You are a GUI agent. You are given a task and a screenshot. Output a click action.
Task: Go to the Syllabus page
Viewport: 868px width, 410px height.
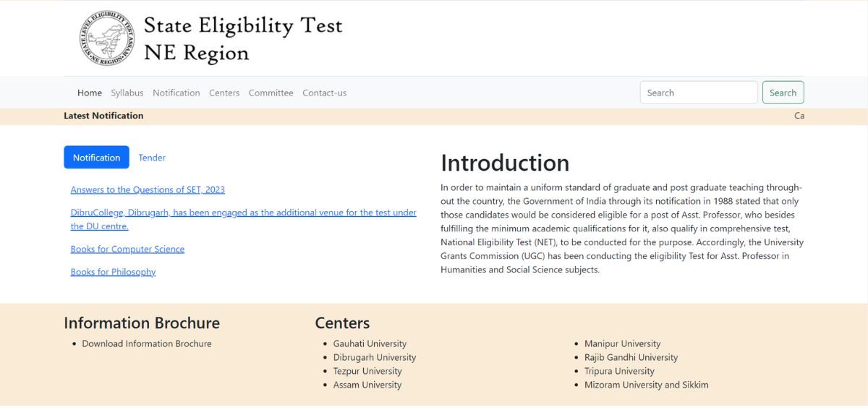(x=127, y=93)
